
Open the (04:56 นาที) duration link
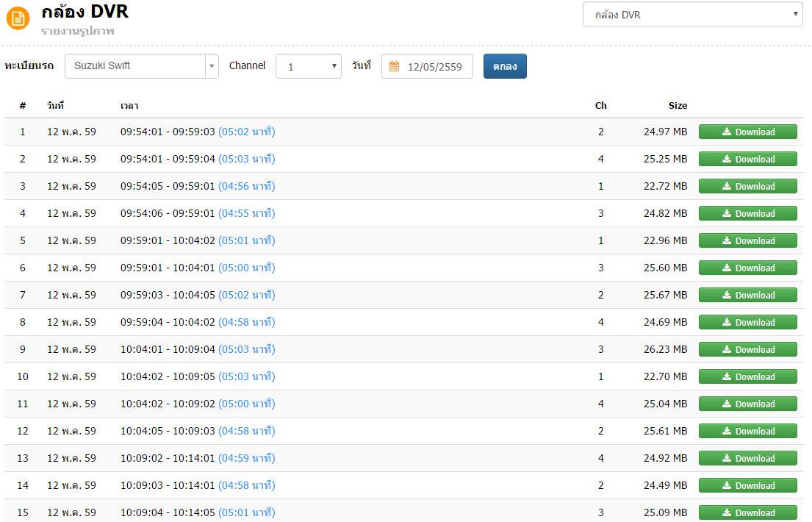coord(246,187)
